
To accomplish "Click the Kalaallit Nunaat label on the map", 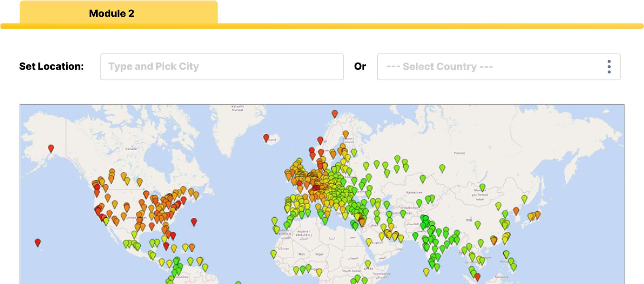I will [x=237, y=108].
